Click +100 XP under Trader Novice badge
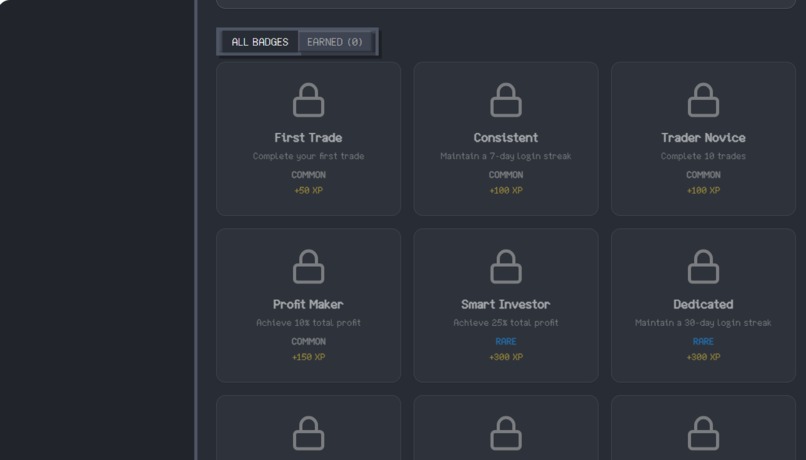This screenshot has width=806, height=460. 703,191
